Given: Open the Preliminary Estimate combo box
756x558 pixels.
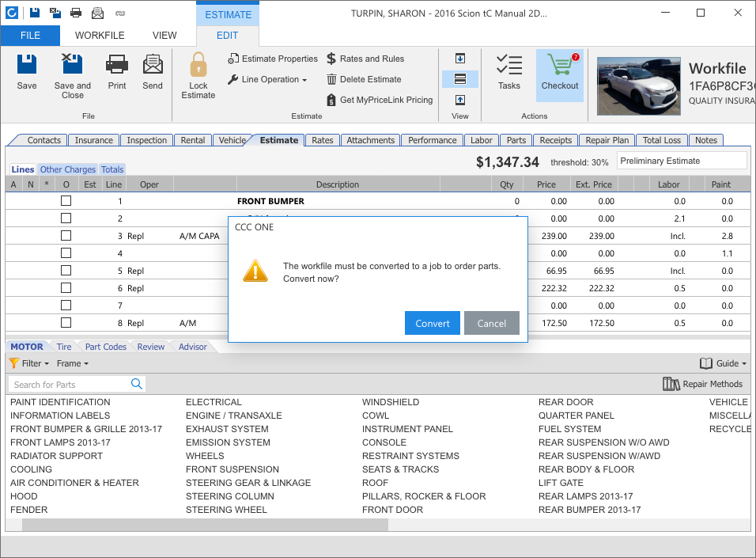Looking at the screenshot, I should tap(682, 161).
